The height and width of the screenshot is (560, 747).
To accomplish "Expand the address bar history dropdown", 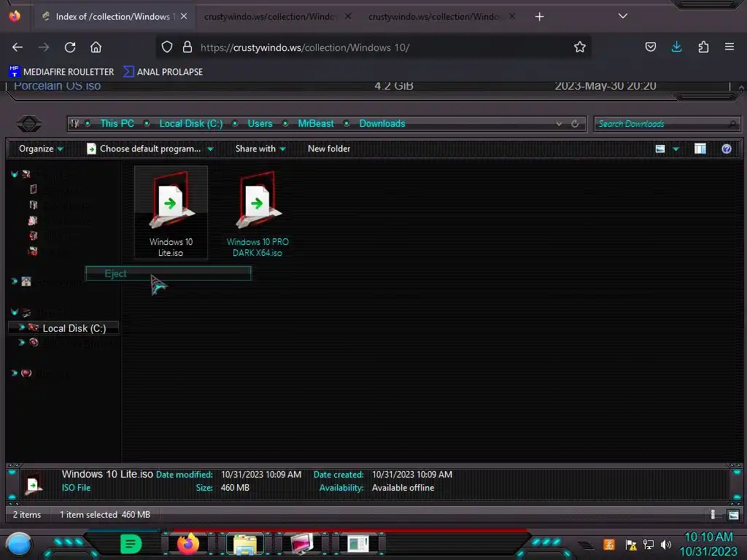I will tap(559, 124).
